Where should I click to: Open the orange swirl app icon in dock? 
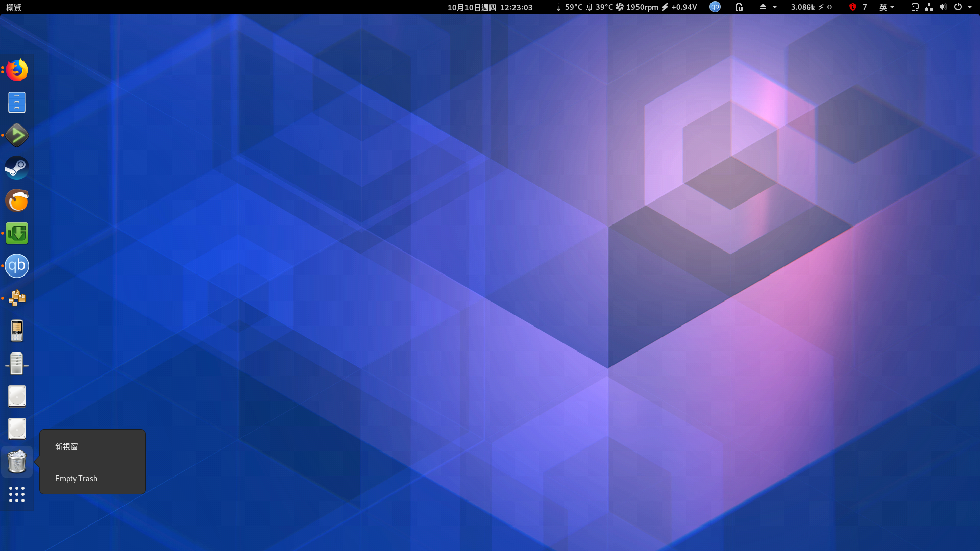coord(17,201)
